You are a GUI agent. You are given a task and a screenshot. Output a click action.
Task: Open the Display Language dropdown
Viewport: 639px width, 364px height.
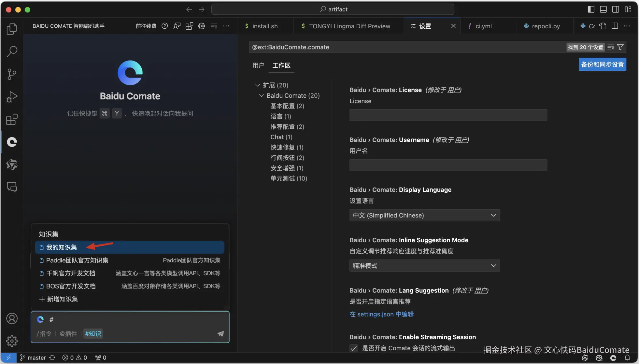pyautogui.click(x=424, y=216)
